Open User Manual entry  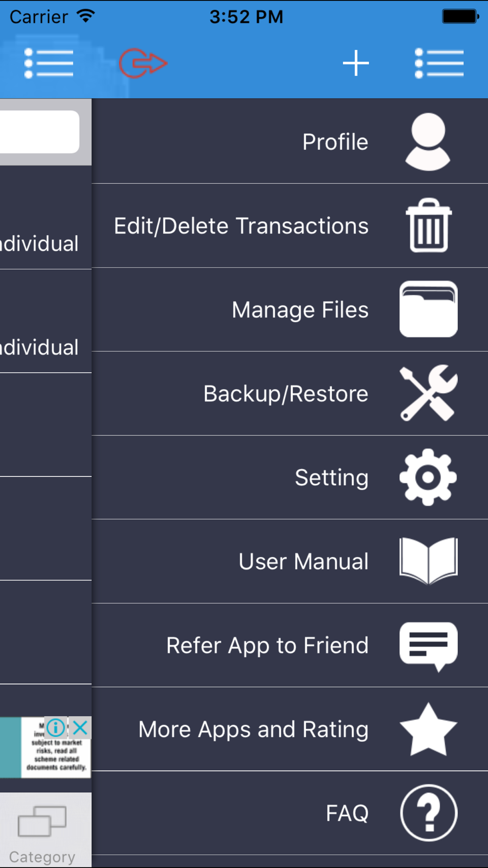290,561
